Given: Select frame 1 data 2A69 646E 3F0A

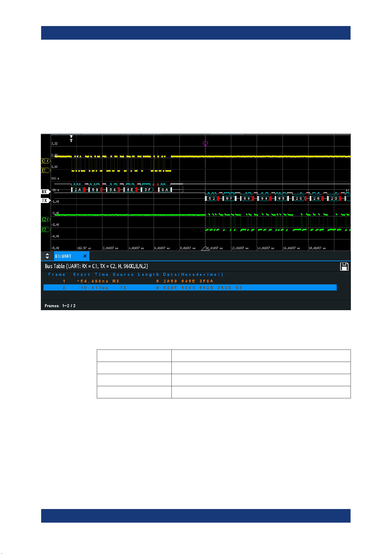Looking at the screenshot, I should click(x=188, y=281).
